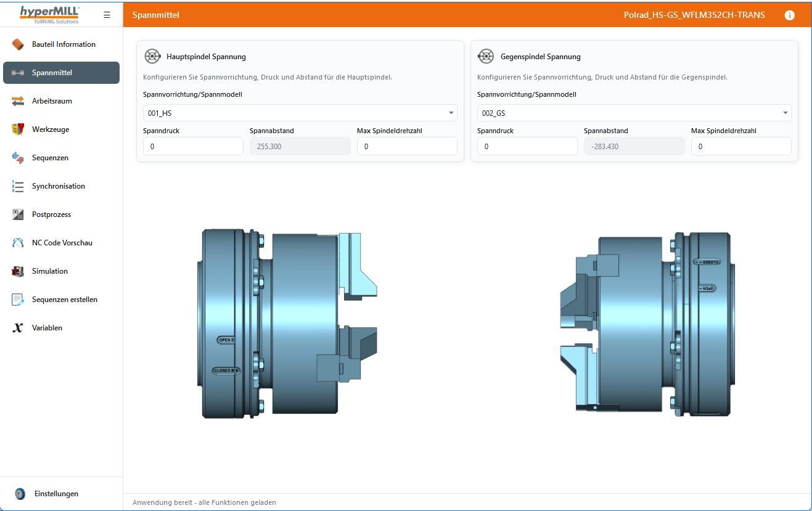Click the Hauptspindel Spanndruck input field
This screenshot has width=812, height=511.
click(x=193, y=146)
